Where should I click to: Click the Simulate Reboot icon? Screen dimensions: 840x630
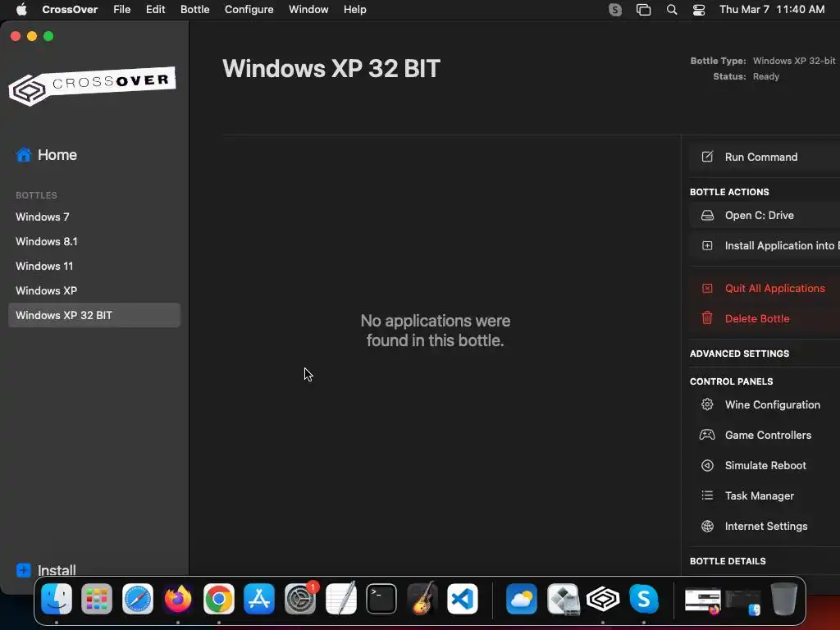(707, 465)
